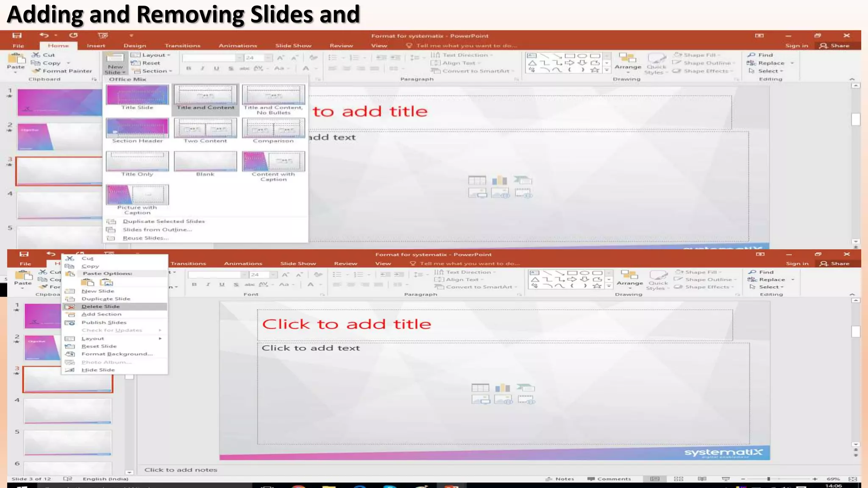Click Undo arrow in lower PowerPoint window
868x488 pixels.
[x=51, y=254]
